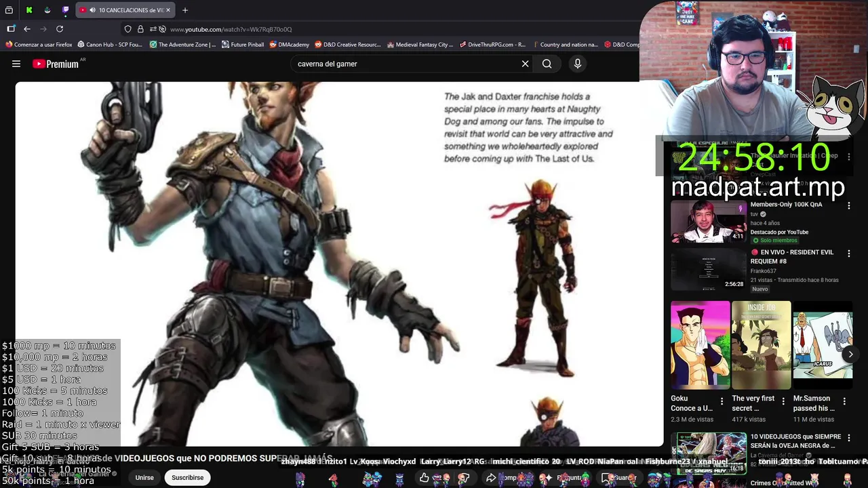
Task: Open Canon Hub - SCP bookmark
Action: 110,45
